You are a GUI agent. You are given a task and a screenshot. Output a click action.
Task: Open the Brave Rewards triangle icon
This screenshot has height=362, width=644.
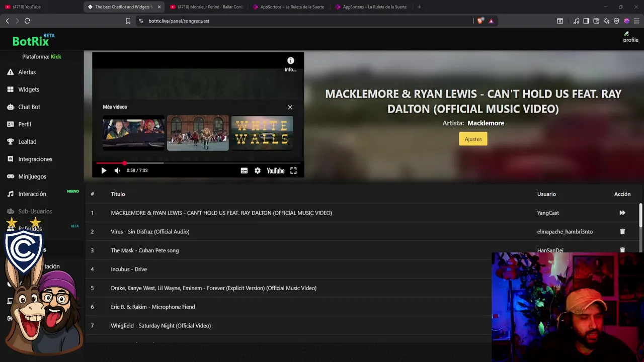pos(491,21)
